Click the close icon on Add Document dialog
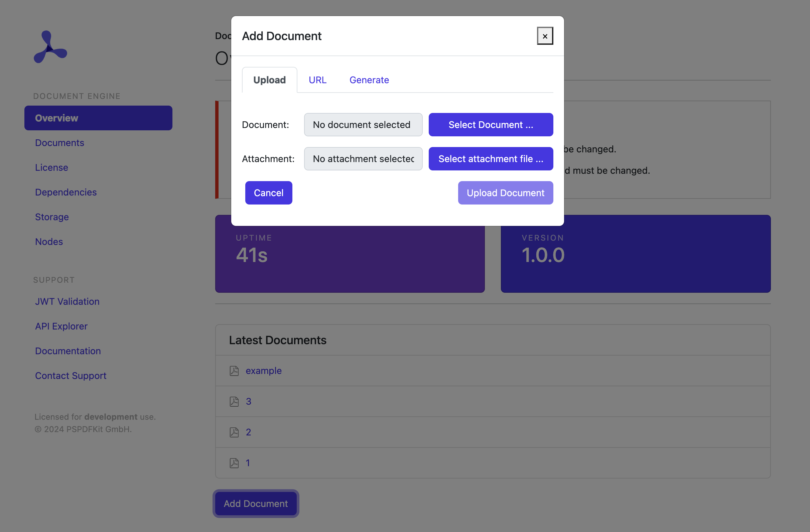Image resolution: width=810 pixels, height=532 pixels. (x=545, y=36)
